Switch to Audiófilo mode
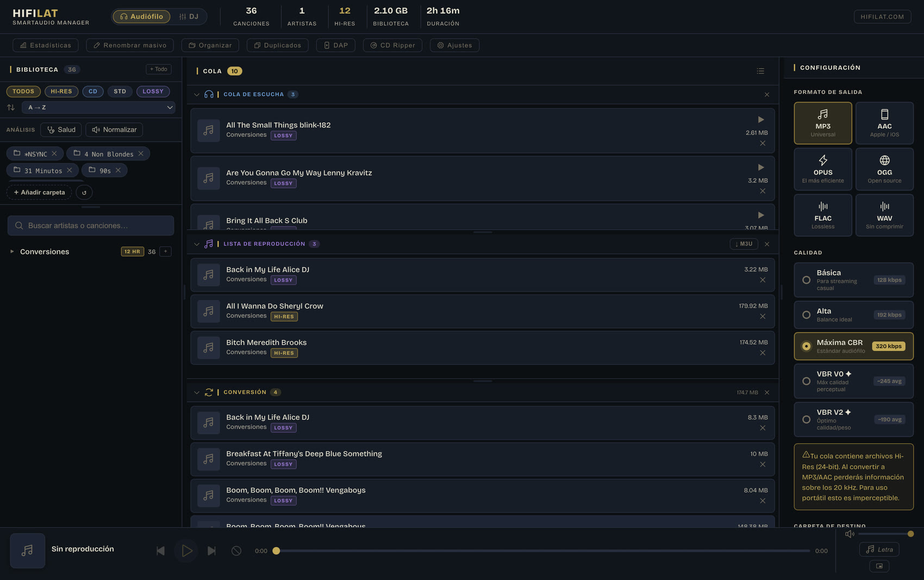The image size is (924, 580). (141, 17)
